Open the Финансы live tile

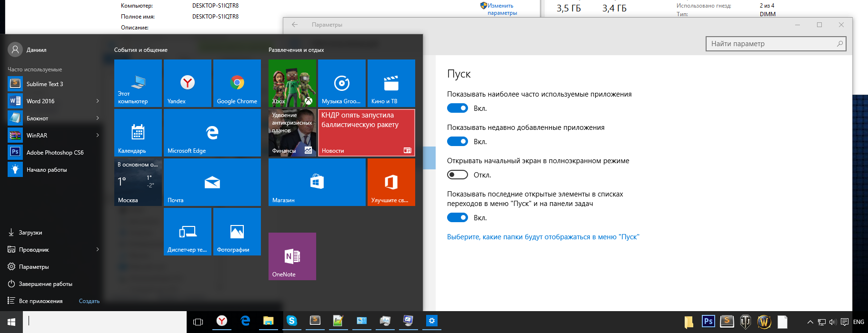(x=292, y=133)
